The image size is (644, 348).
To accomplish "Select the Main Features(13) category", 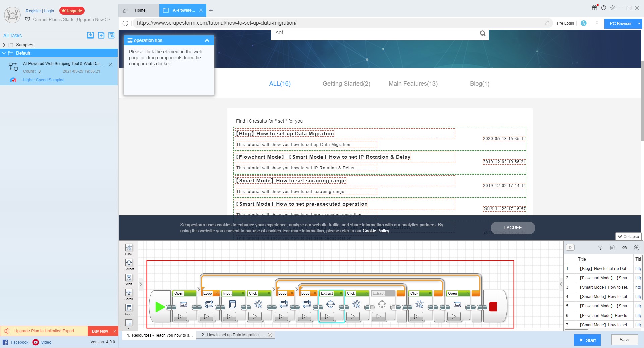I will point(413,84).
